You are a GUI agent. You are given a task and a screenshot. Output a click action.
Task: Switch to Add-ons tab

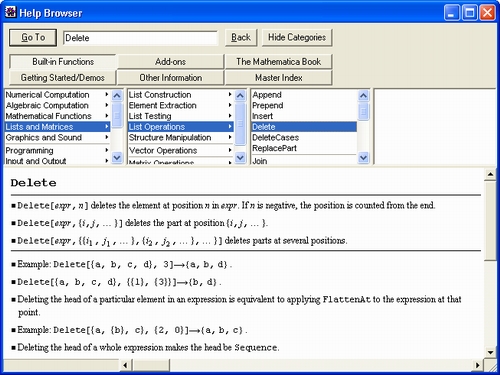170,62
